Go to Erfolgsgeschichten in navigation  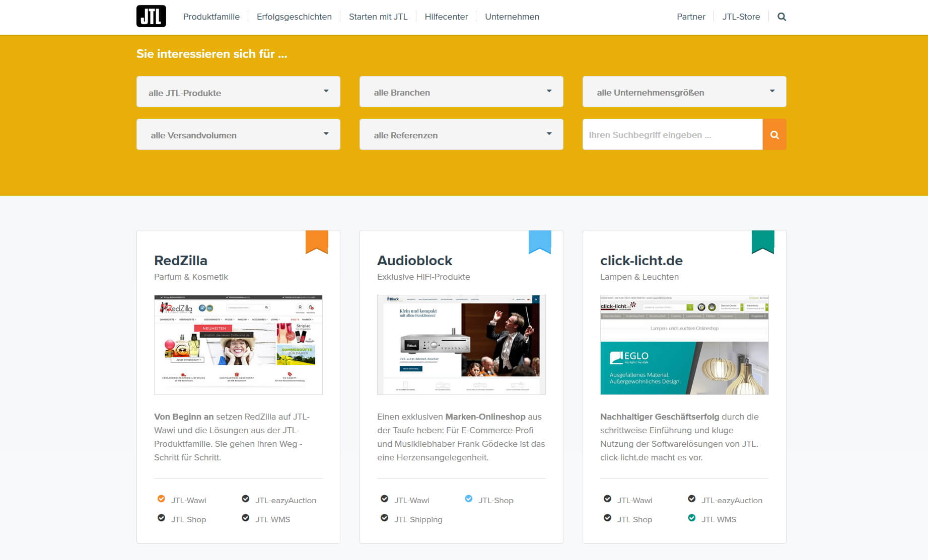pyautogui.click(x=294, y=17)
